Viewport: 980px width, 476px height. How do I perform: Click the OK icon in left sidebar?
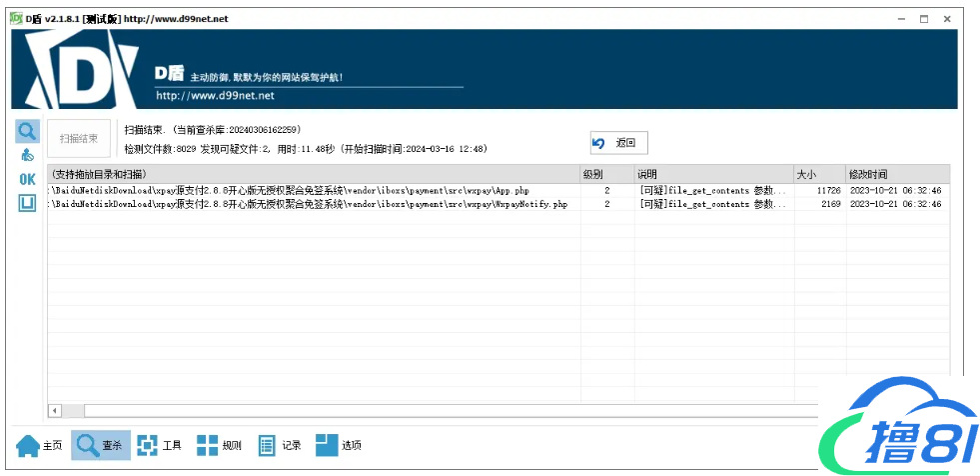(27, 179)
